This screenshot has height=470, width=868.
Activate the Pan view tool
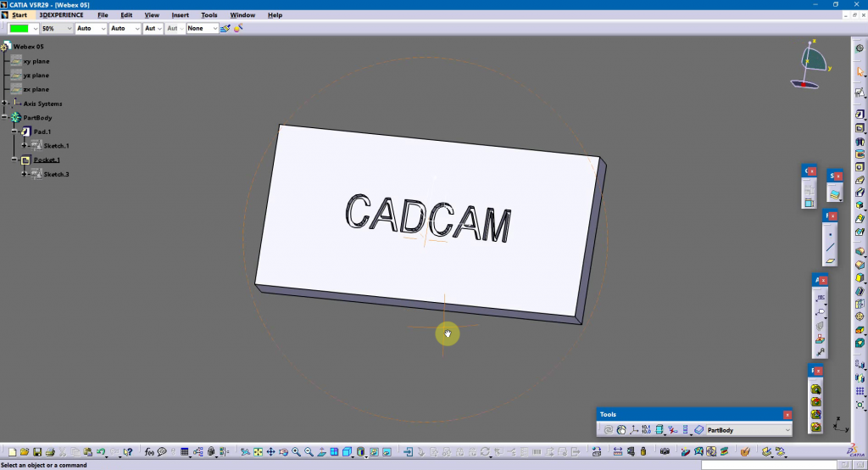[x=270, y=452]
